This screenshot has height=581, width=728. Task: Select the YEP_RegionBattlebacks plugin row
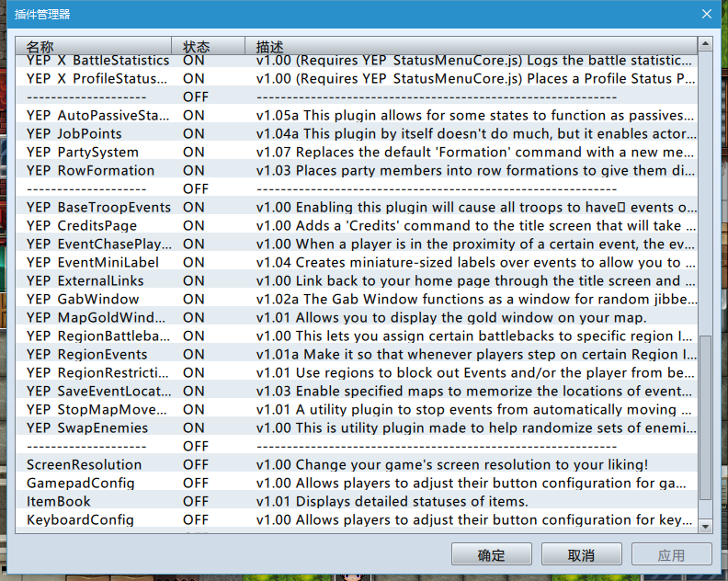point(356,336)
